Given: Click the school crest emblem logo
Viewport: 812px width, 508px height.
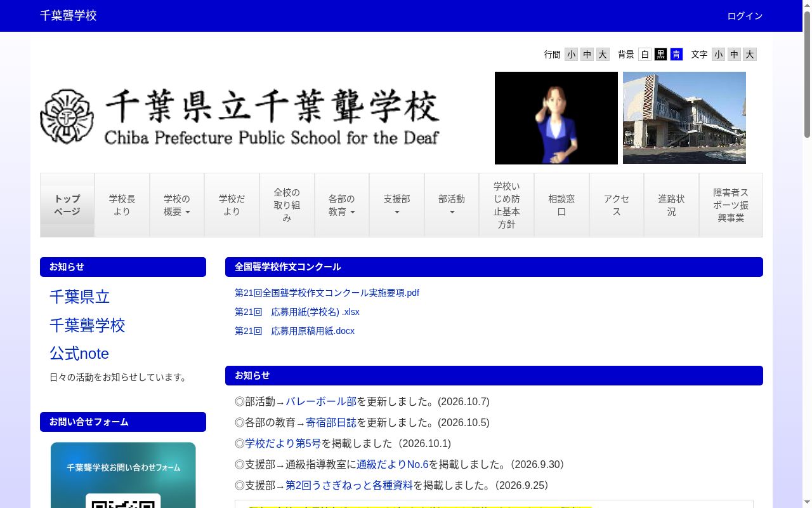Looking at the screenshot, I should tap(67, 116).
